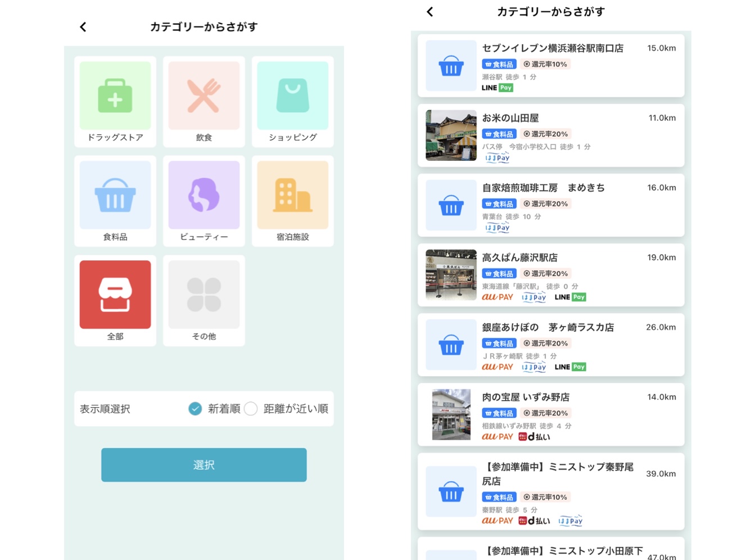Click basket icon of ミニストップ秦野尾尻店

[x=451, y=491]
